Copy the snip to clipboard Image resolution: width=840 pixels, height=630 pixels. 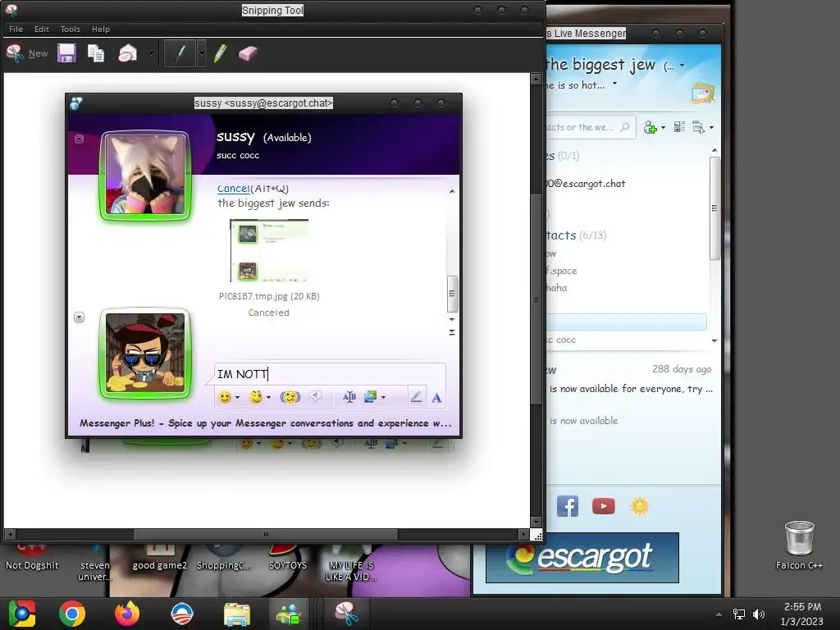pos(96,53)
